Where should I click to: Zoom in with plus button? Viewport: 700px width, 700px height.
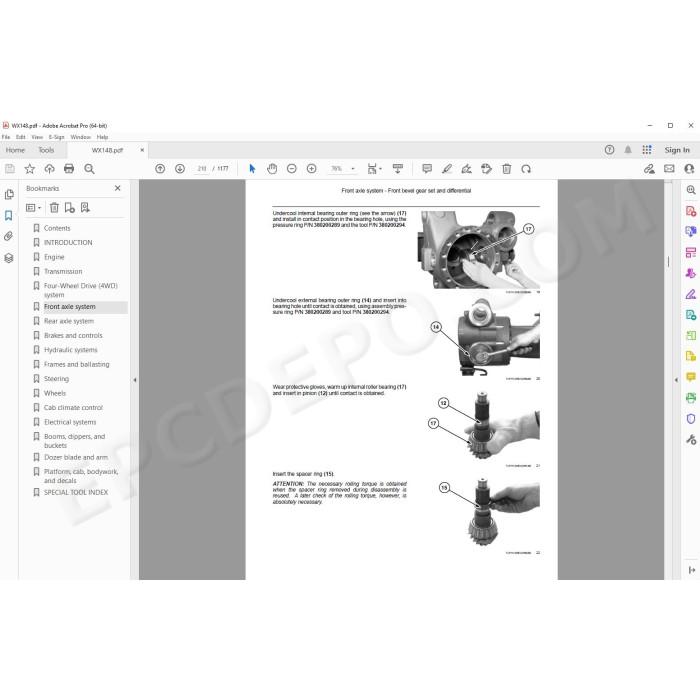pyautogui.click(x=312, y=169)
